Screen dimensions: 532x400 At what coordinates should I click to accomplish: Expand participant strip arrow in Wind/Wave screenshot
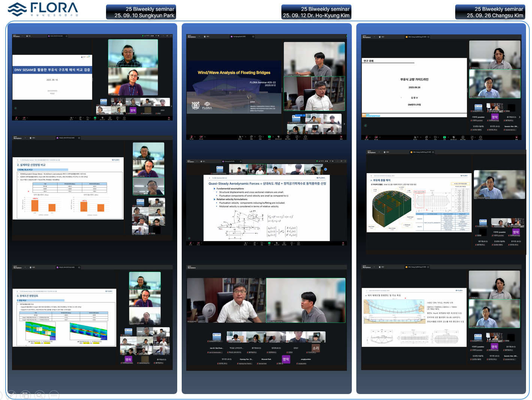344,124
